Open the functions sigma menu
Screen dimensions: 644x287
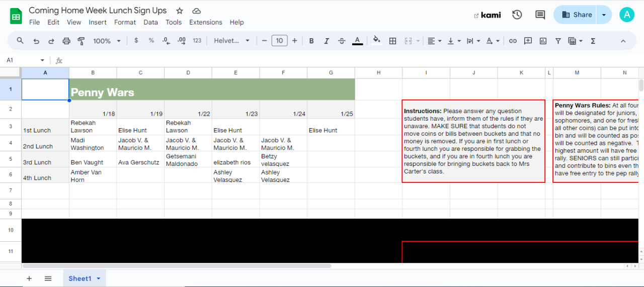[x=593, y=41]
